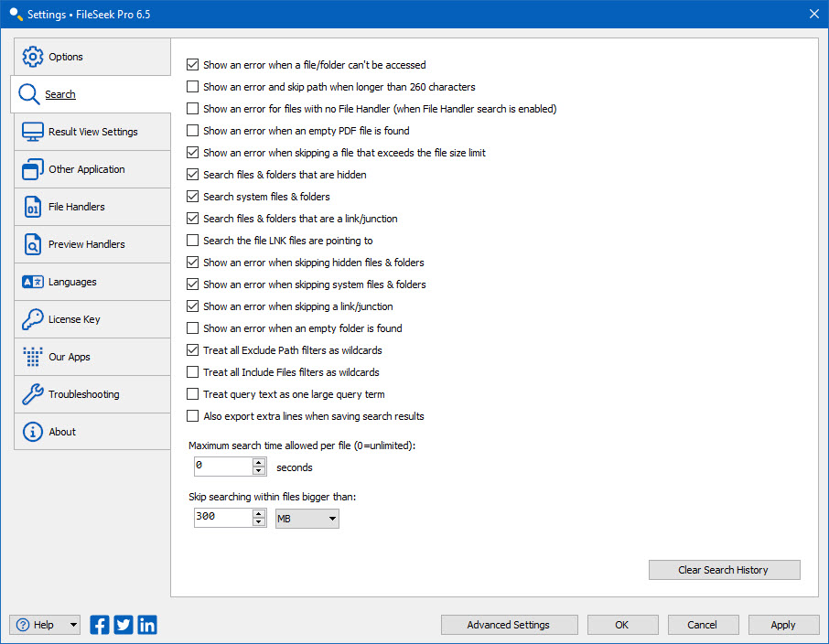Click the Help question mark icon
This screenshot has width=829, height=644.
[23, 625]
